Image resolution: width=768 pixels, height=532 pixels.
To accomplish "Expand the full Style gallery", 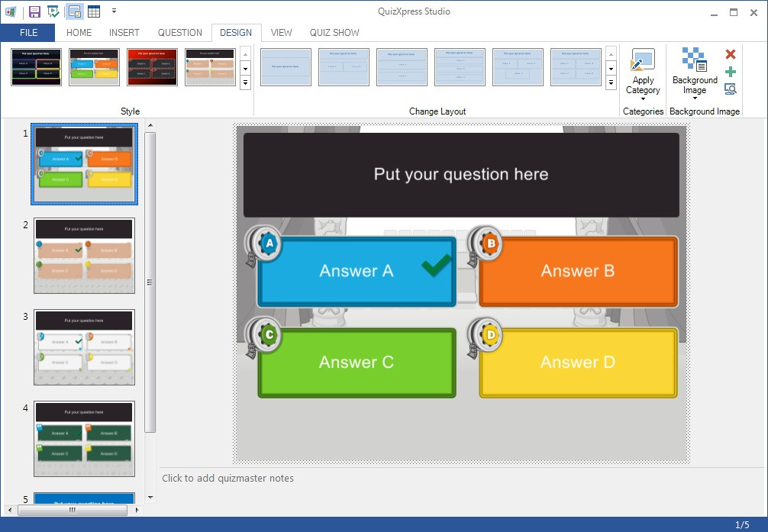I will [245, 82].
